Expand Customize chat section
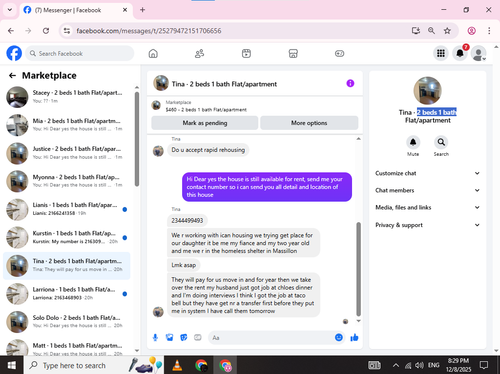Image resolution: width=500 pixels, height=374 pixels. [428, 173]
